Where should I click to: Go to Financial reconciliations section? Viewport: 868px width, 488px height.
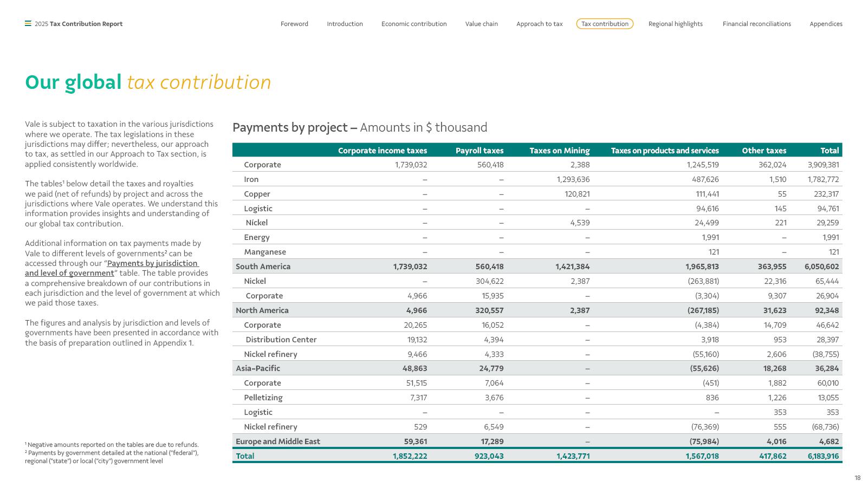coord(757,24)
